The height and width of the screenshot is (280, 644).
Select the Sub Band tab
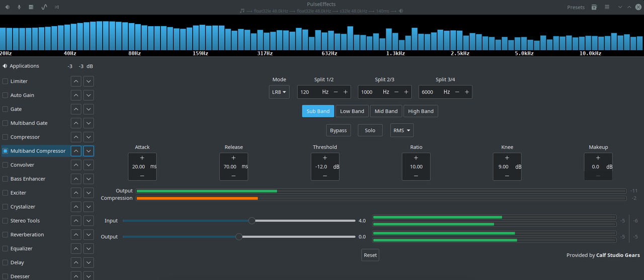click(318, 111)
